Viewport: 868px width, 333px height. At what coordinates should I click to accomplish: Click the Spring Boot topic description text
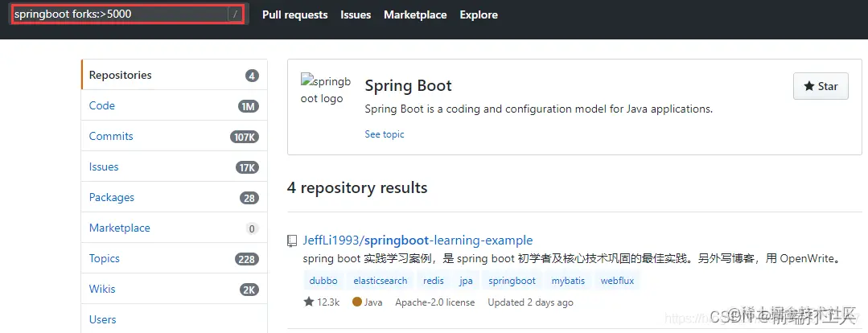pos(539,109)
